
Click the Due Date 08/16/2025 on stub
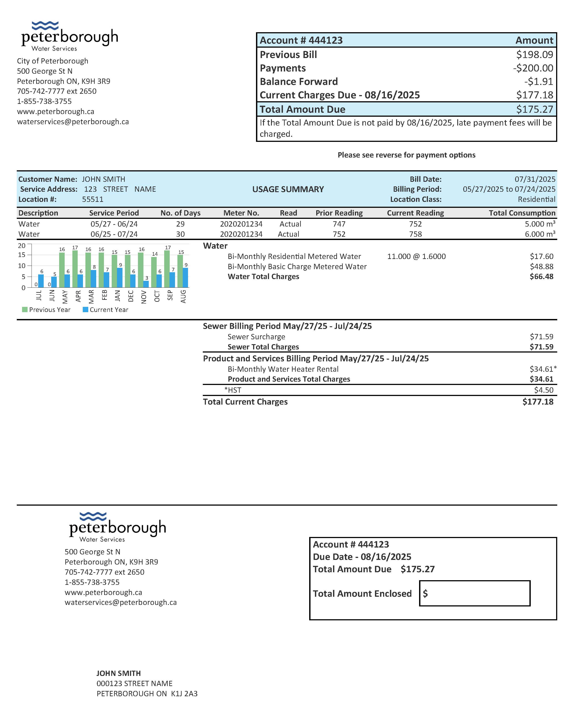(x=362, y=557)
